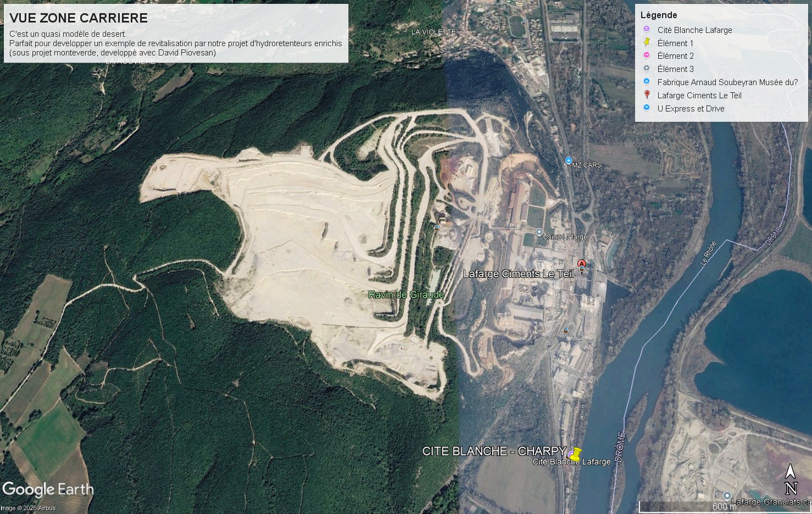This screenshot has height=514, width=812.
Task: Click the Lafarge Granulats marker near scale bar
Action: pos(727,496)
